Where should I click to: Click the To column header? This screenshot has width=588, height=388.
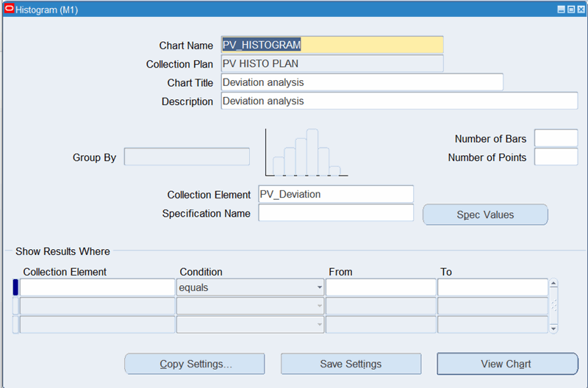tap(446, 272)
